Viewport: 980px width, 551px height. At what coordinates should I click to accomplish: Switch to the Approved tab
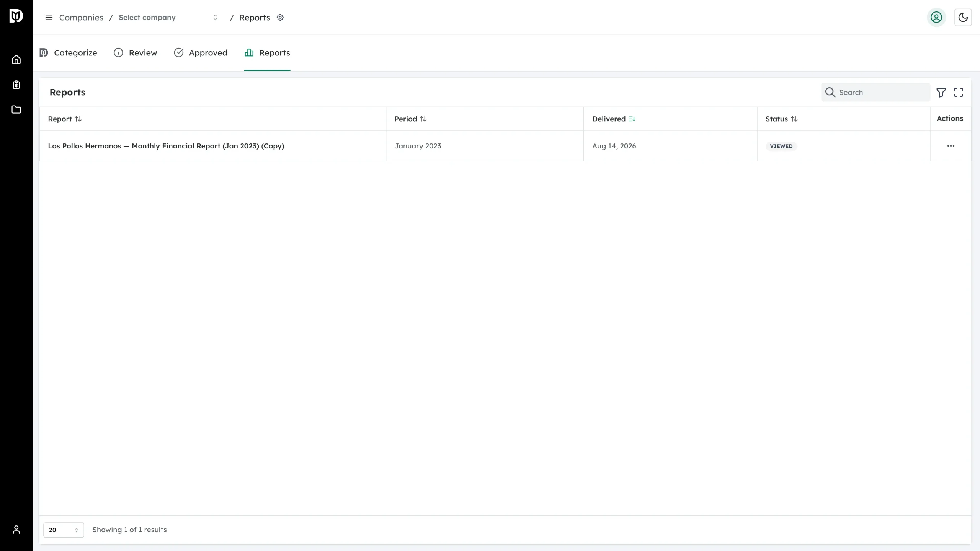(201, 53)
